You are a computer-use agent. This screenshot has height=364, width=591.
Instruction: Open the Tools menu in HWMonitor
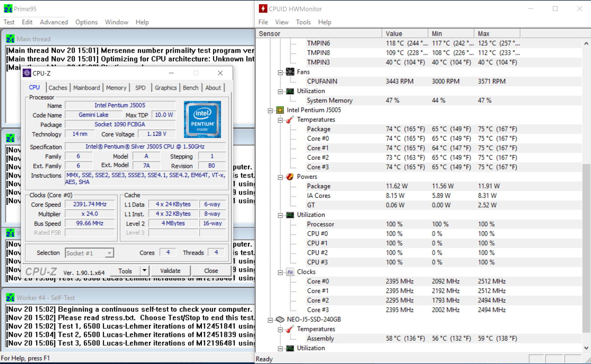coord(303,22)
